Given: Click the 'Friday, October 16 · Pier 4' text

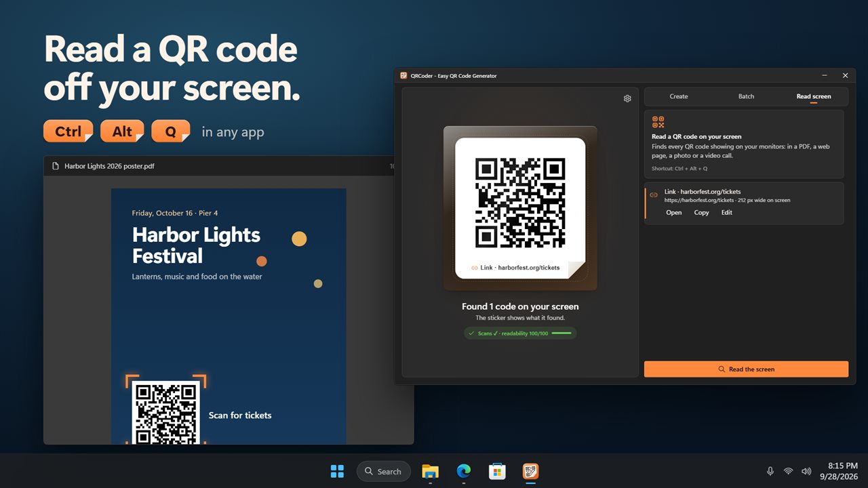Looking at the screenshot, I should click(x=175, y=213).
